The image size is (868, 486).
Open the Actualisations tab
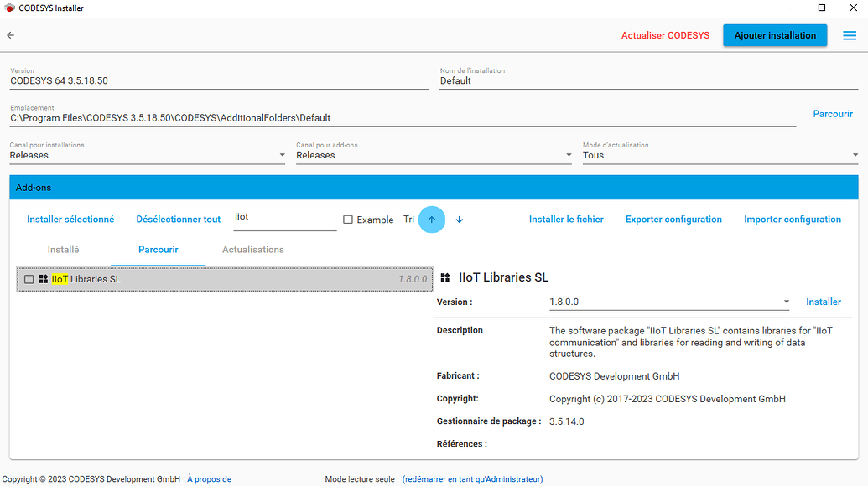point(254,249)
